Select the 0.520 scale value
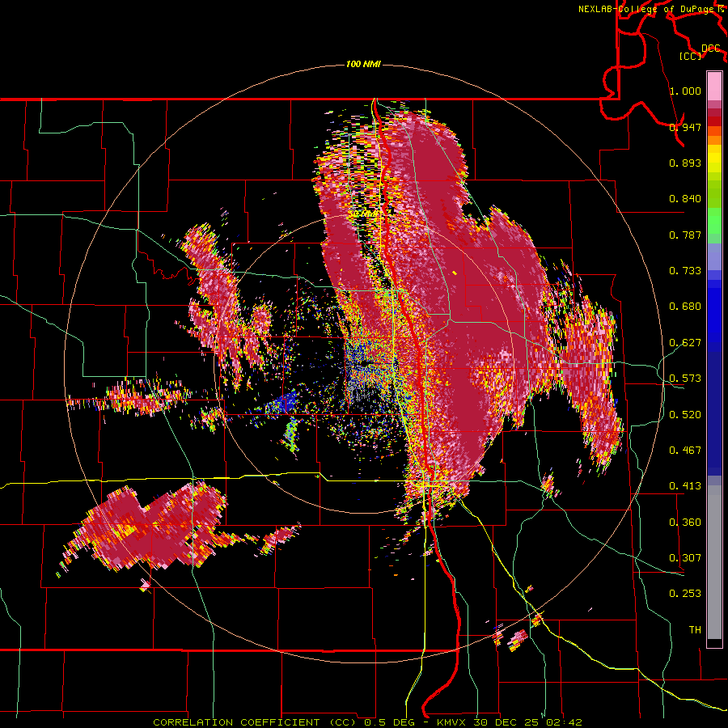 (685, 415)
